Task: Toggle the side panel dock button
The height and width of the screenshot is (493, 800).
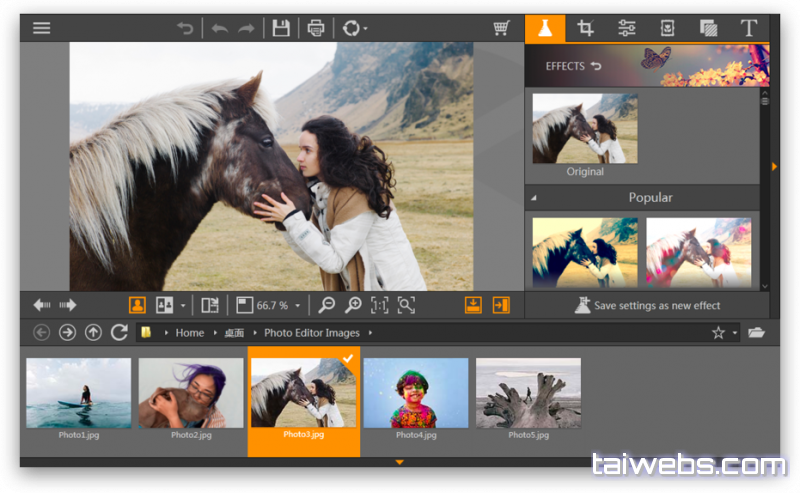Action: (501, 305)
